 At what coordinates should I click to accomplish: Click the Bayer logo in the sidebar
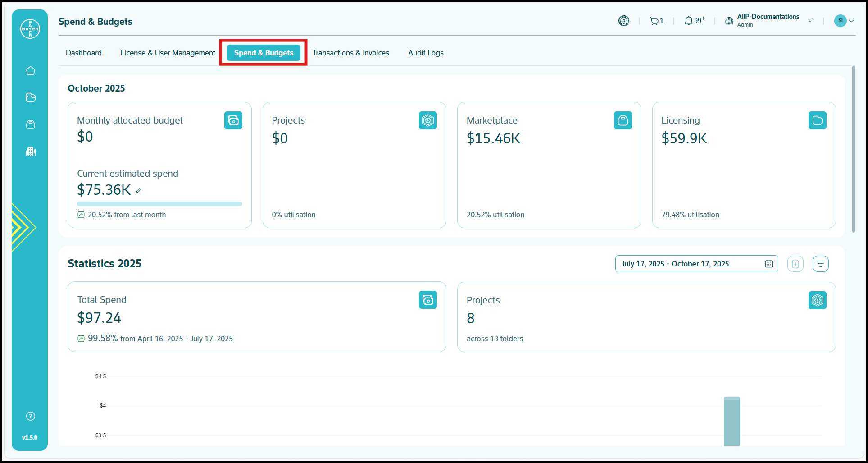coord(30,29)
